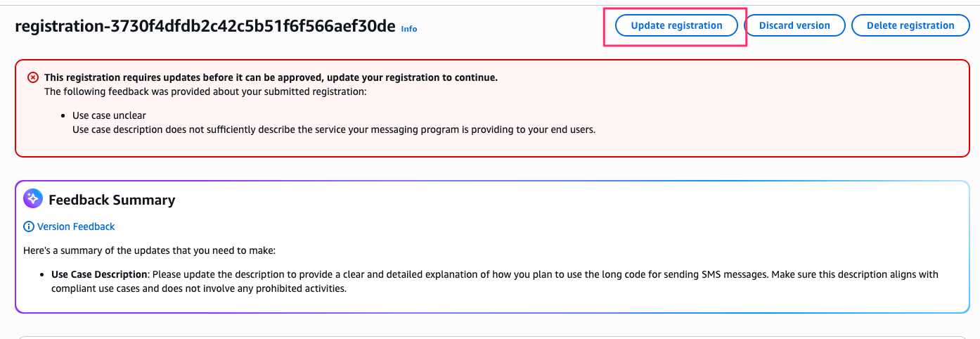Click the registration ID heading text
Screen dimensions: 980x339
pos(205,27)
